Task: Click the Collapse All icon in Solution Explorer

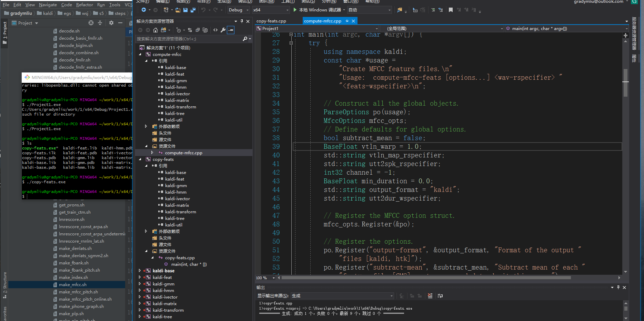Action: (x=198, y=30)
